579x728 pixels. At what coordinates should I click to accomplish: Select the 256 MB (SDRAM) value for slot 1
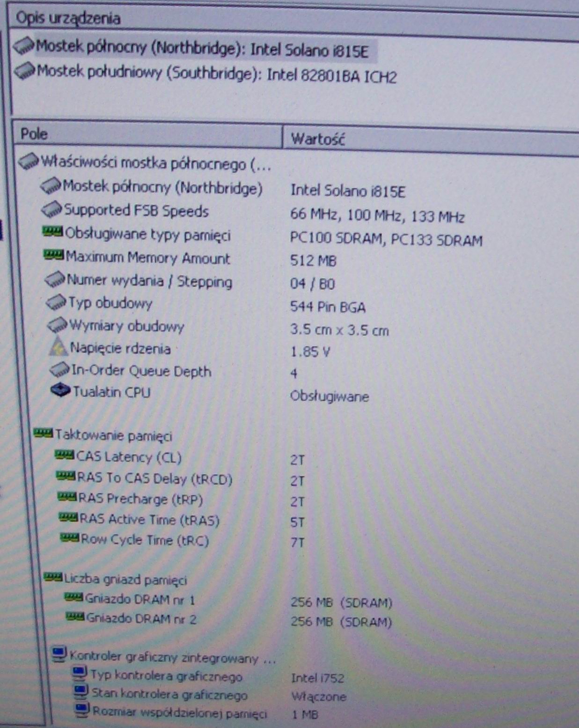click(341, 602)
